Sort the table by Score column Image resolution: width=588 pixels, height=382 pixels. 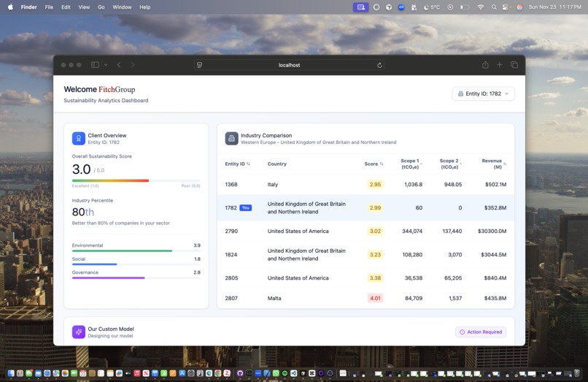click(374, 164)
